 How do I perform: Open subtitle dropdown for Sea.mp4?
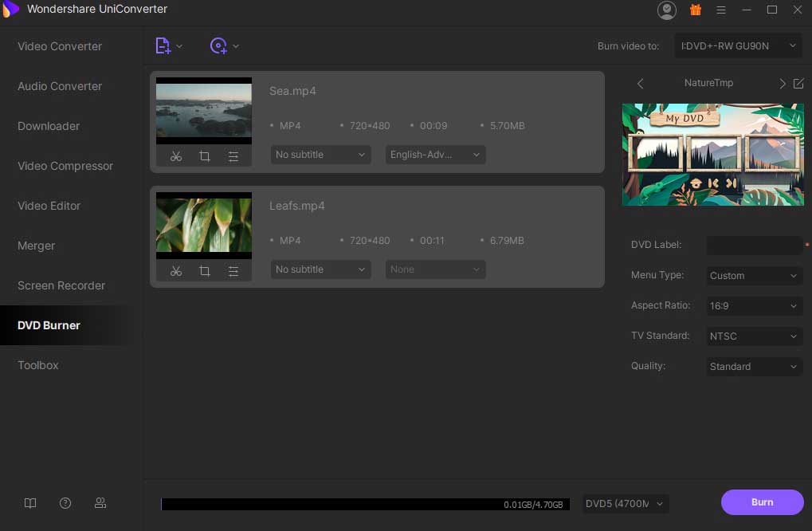pyautogui.click(x=320, y=155)
